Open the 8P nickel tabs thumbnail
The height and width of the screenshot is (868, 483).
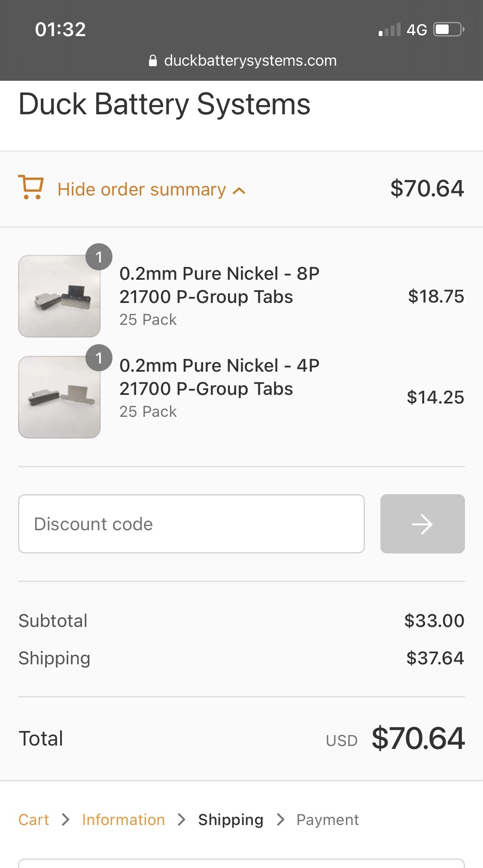coord(59,296)
